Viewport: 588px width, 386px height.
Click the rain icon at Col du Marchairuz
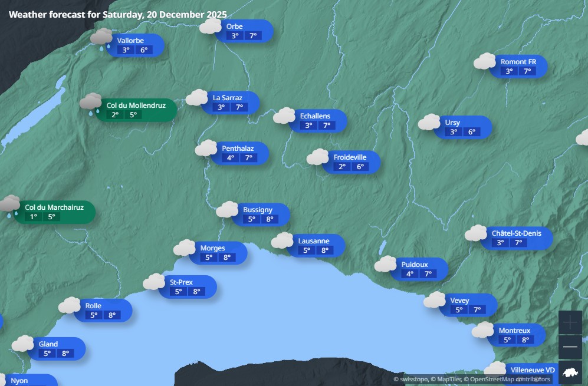pyautogui.click(x=9, y=206)
